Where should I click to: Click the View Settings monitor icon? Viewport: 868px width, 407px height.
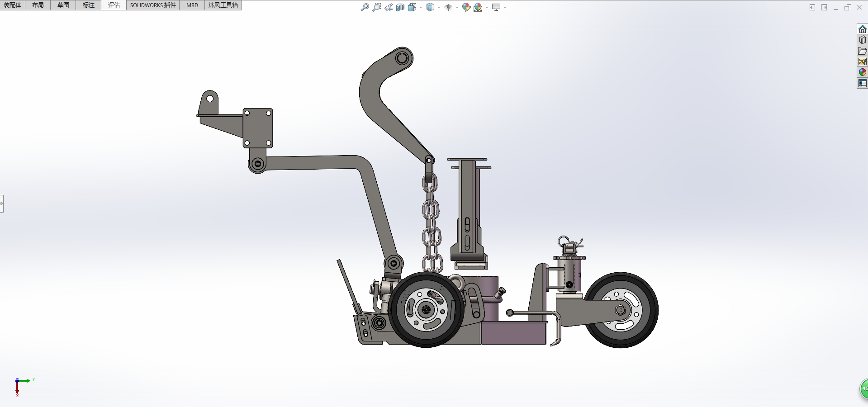(x=496, y=7)
